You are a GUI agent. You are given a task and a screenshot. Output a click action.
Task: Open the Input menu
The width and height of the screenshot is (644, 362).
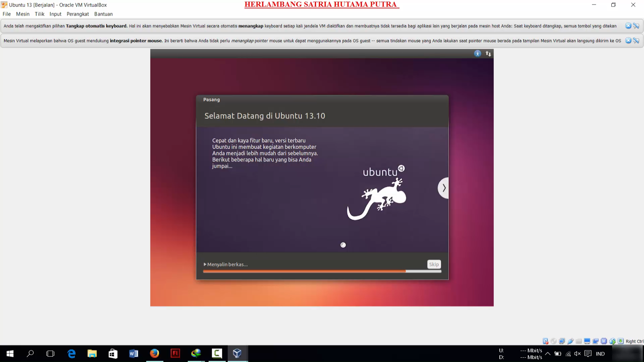coord(56,14)
